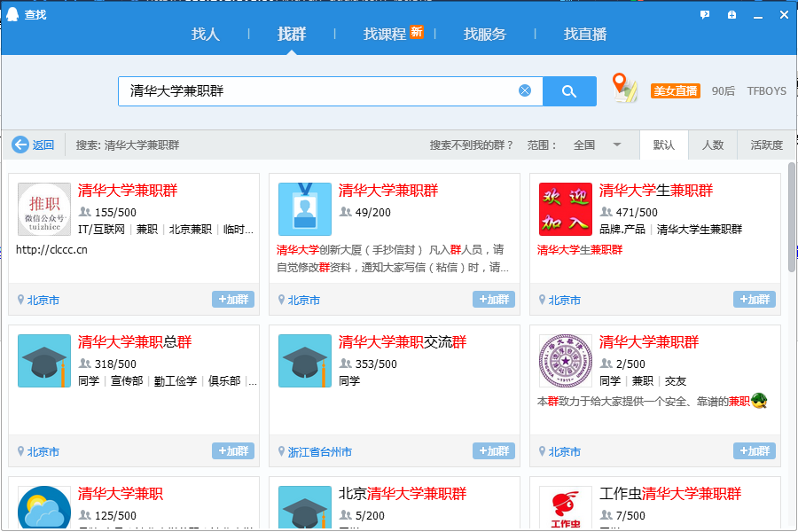
Task: Open graduation cap avatar of 清华大学兼职交流群
Action: (305, 361)
